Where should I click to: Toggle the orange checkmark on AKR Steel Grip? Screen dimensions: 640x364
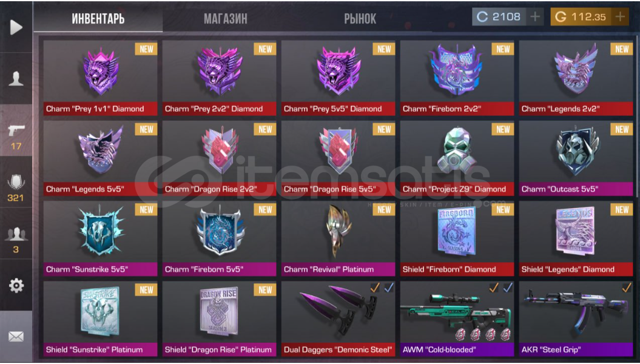tap(626, 288)
